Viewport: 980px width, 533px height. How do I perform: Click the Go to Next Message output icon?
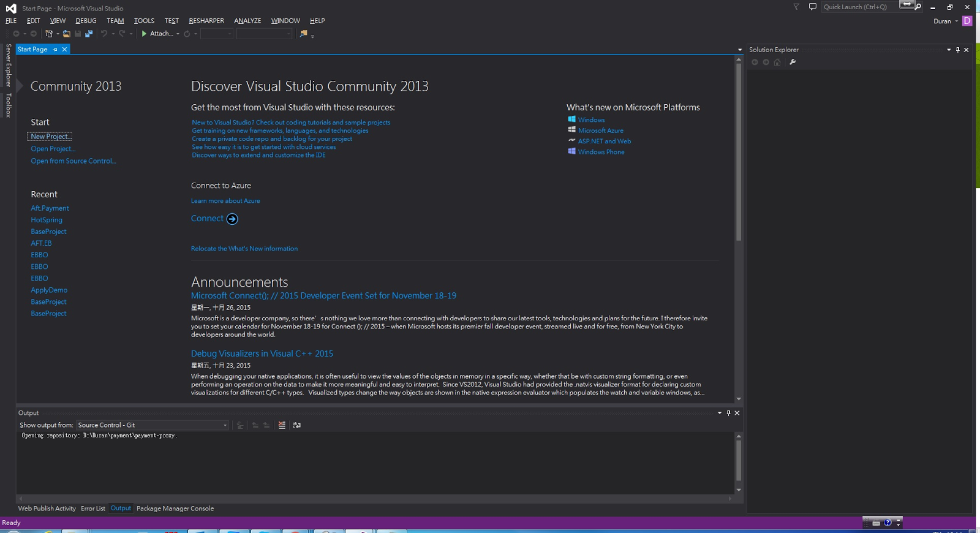click(266, 425)
